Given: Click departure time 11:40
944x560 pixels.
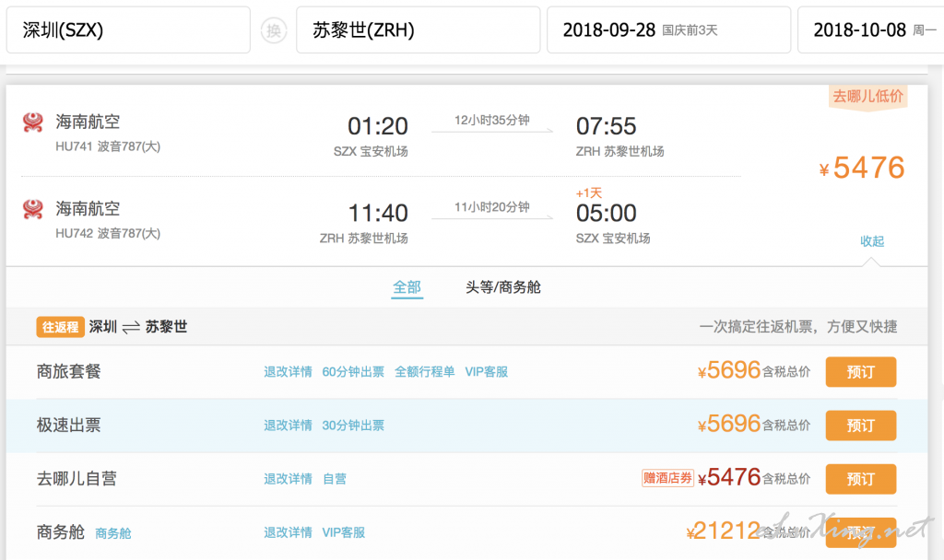Looking at the screenshot, I should (x=378, y=213).
